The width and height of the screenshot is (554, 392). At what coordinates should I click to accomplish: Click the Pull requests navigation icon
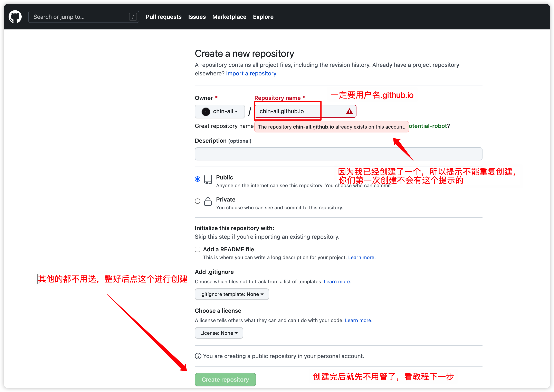point(163,17)
